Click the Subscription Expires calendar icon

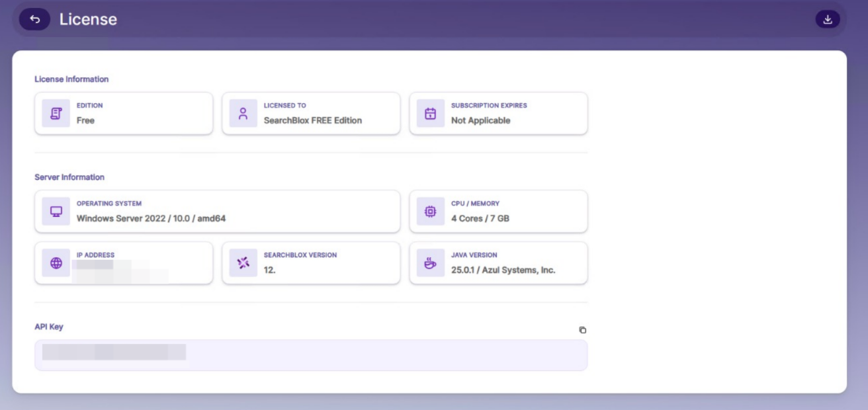[x=430, y=113]
